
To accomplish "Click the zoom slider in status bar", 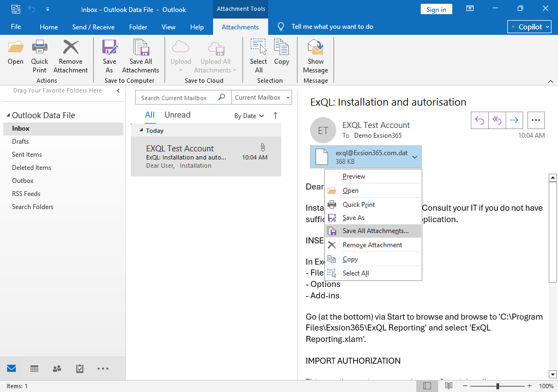I will (x=498, y=386).
